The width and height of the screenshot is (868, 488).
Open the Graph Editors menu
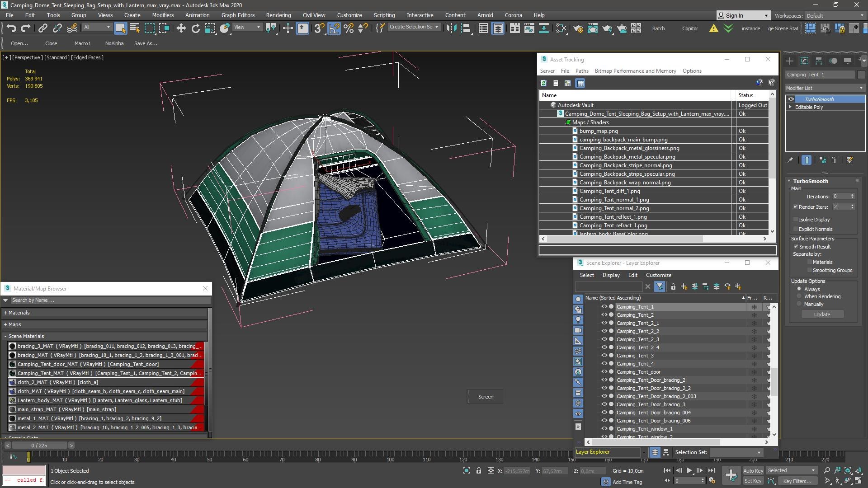point(238,15)
